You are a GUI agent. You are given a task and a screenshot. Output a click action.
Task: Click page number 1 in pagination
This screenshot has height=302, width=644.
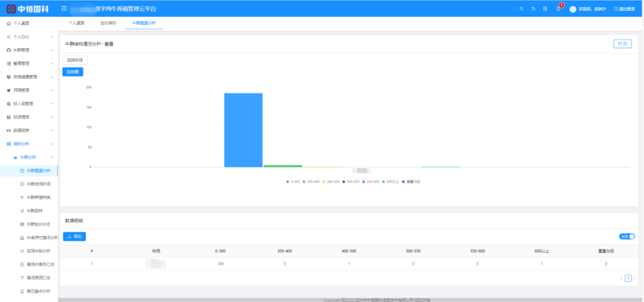pyautogui.click(x=628, y=278)
